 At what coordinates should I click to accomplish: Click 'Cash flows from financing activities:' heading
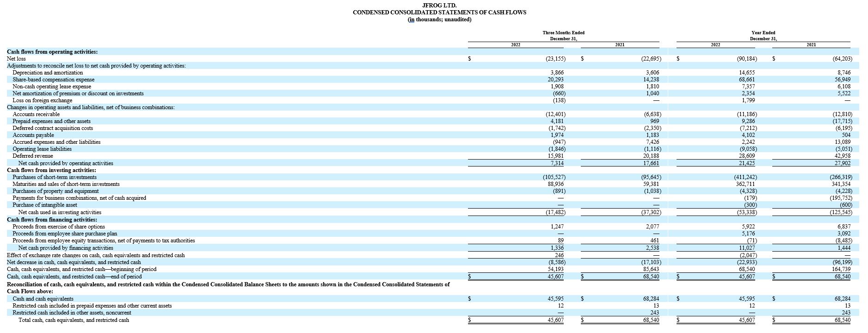52,220
